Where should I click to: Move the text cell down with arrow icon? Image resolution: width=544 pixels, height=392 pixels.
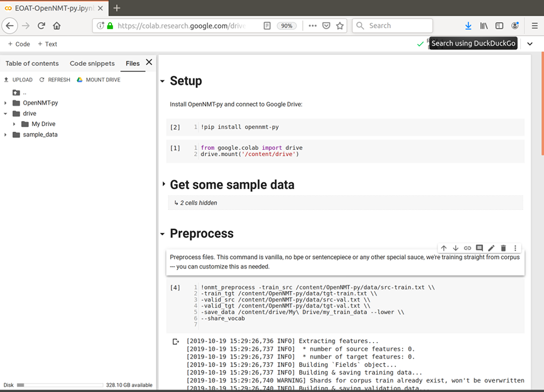coord(455,248)
